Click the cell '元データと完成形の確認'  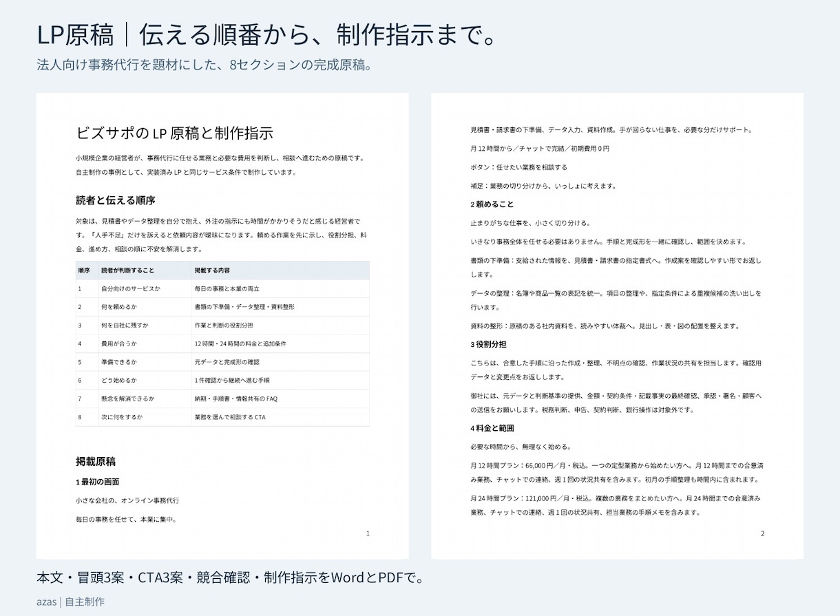coord(227,362)
